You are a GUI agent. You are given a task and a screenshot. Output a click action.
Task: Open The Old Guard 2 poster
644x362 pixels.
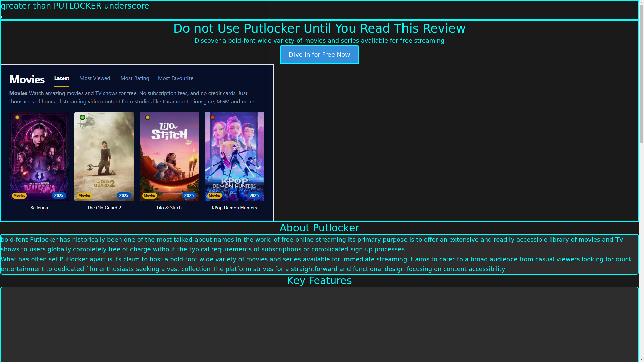click(x=104, y=157)
